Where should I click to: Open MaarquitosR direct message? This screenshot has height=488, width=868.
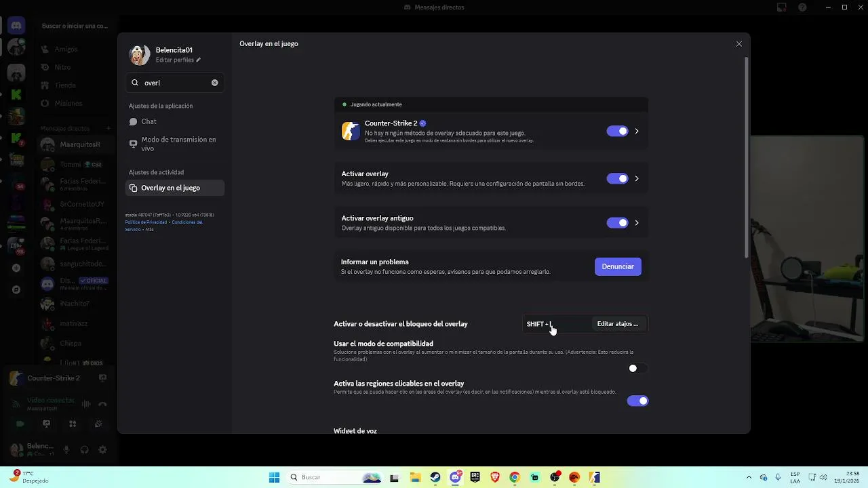pos(75,145)
